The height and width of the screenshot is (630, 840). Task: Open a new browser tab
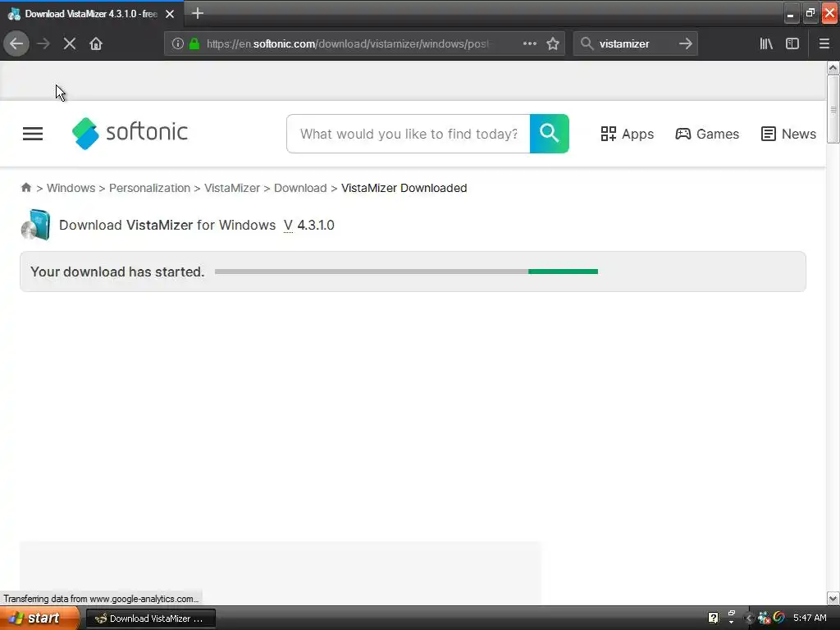pyautogui.click(x=197, y=13)
